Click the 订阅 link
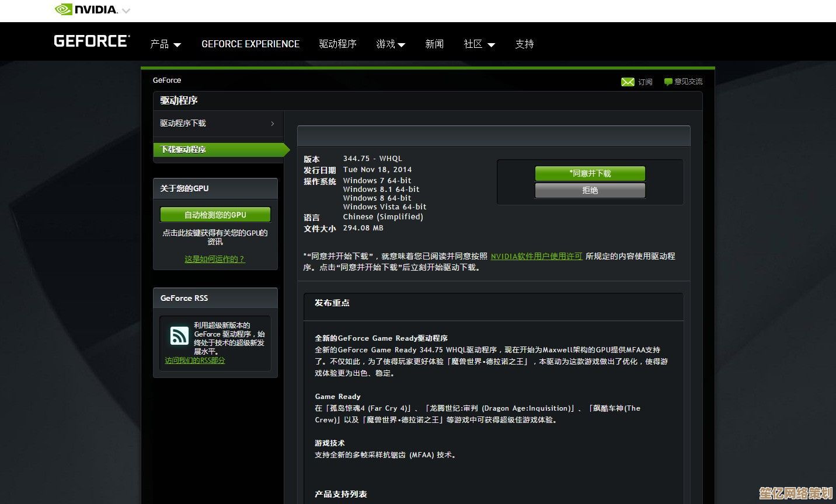836x504 pixels. [645, 82]
